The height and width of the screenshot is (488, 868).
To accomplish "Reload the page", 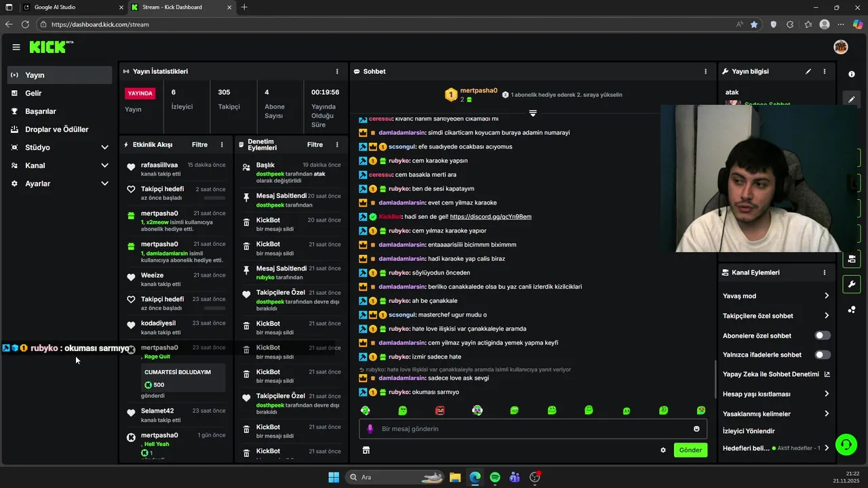I will click(25, 24).
